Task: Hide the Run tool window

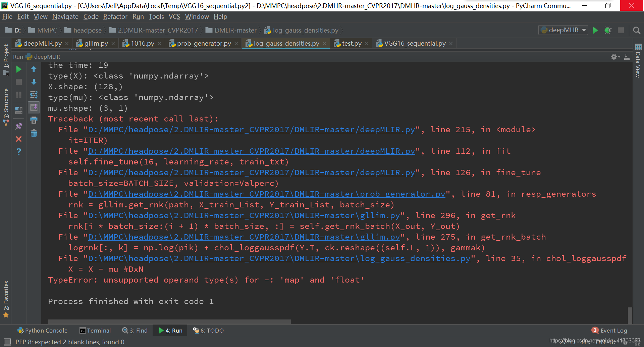Action: click(x=627, y=57)
